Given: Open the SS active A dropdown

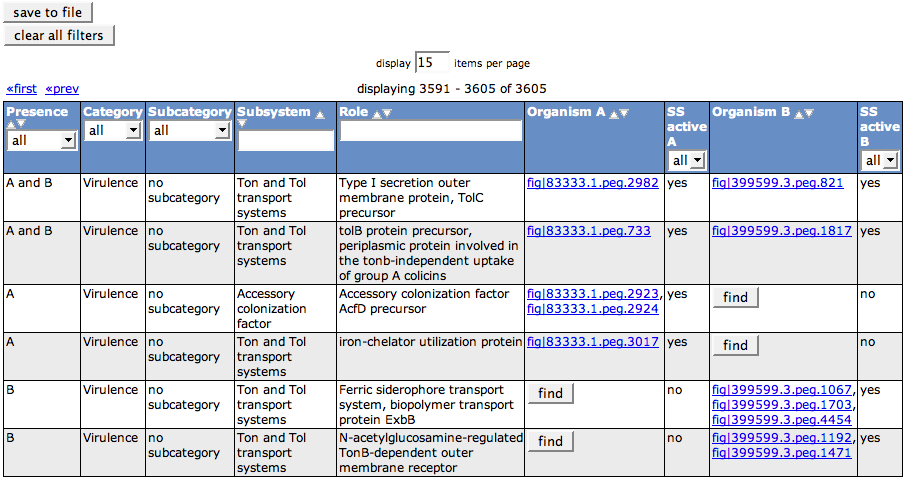Looking at the screenshot, I should point(687,160).
